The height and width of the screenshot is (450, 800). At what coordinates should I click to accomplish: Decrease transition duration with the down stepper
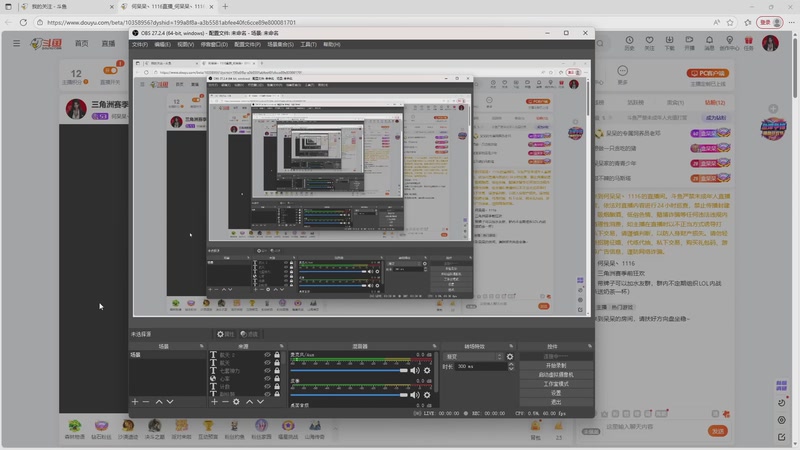coord(511,368)
